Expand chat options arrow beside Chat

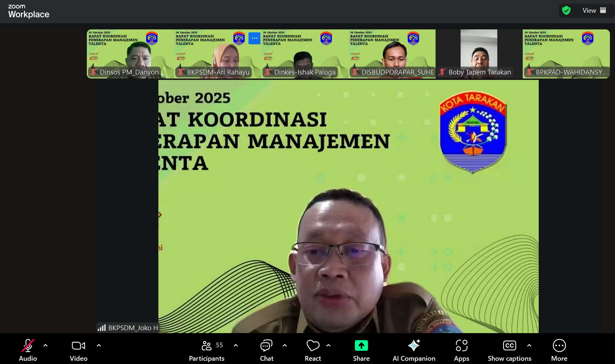285,345
